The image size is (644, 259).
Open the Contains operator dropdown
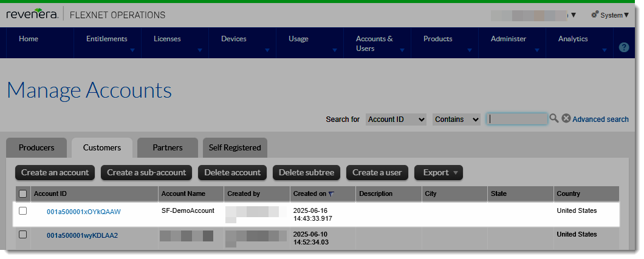tap(456, 119)
